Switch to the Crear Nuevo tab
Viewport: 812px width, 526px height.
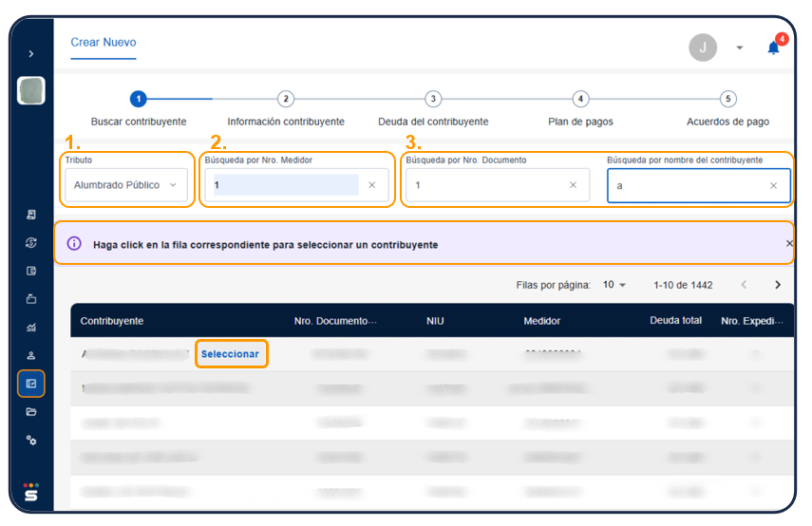[x=104, y=43]
